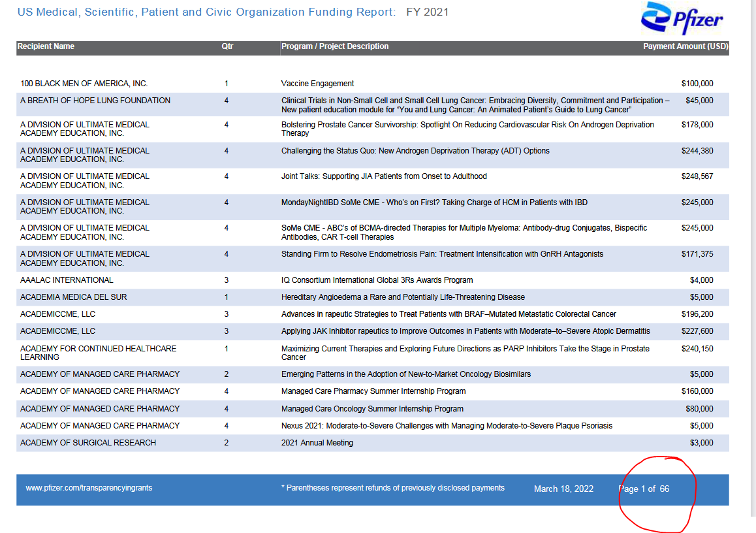Screen dimensions: 756x533
Task: Click "A BREATH OF HOPE LUNG FOUNDATION"
Action: (x=95, y=101)
